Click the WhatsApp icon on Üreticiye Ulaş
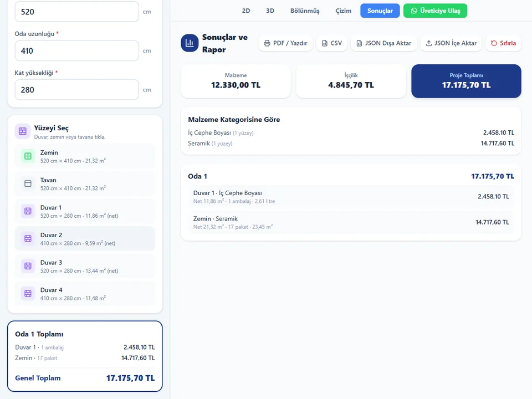Image resolution: width=532 pixels, height=399 pixels. pos(414,11)
